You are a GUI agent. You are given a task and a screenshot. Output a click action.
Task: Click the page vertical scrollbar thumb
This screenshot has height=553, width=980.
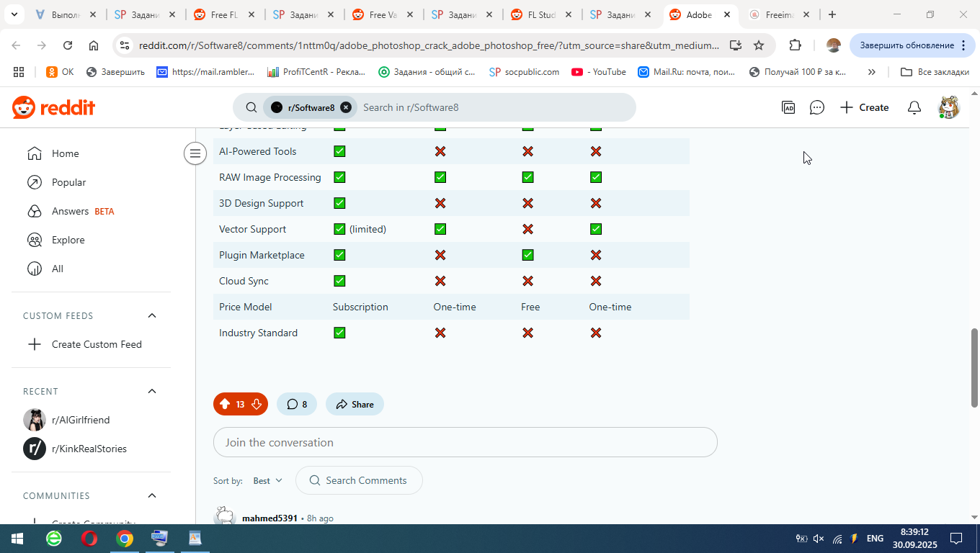point(974,367)
